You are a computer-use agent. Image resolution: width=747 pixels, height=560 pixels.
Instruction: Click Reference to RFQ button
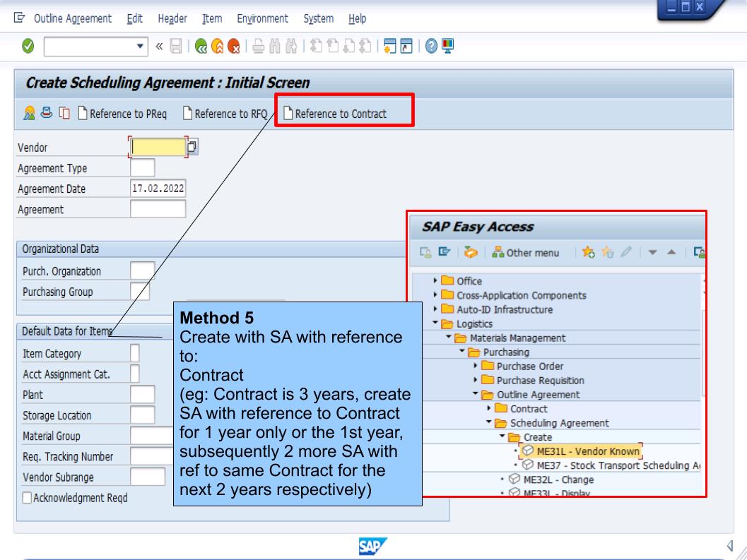[x=225, y=114]
